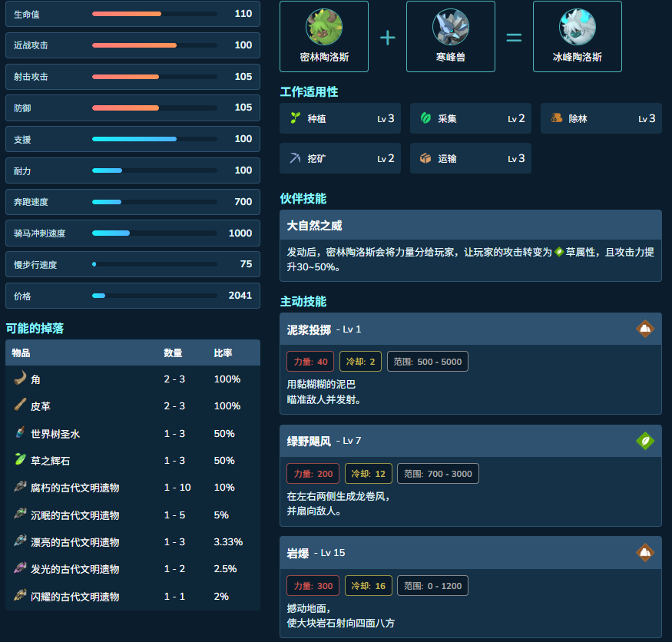Viewport: 672px width, 642px height.
Task: Click the 近战攻击 stat row
Action: 133,45
